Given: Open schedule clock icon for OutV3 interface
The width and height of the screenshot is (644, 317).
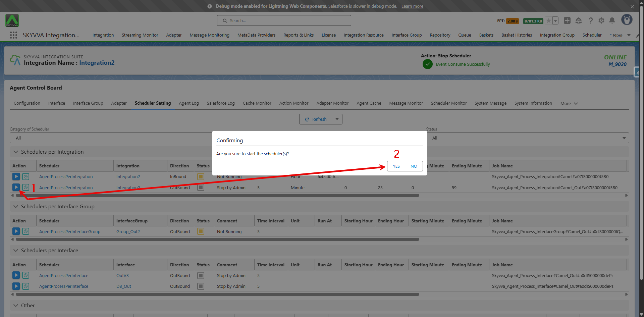Looking at the screenshot, I should (x=26, y=275).
